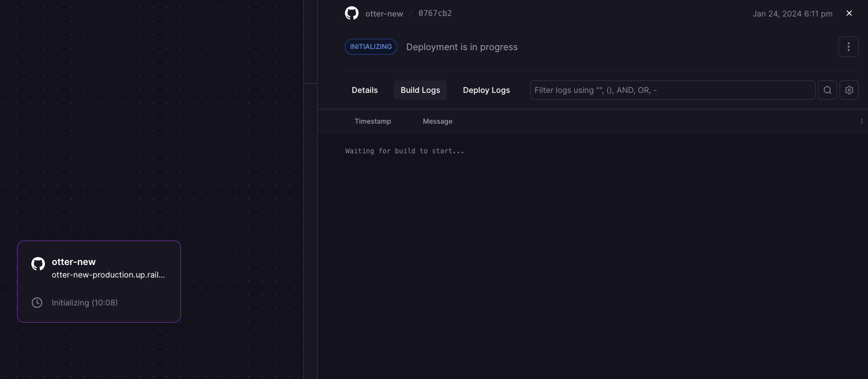868x379 pixels.
Task: Open the otter-new-production.up.rail... URL
Action: [x=108, y=275]
